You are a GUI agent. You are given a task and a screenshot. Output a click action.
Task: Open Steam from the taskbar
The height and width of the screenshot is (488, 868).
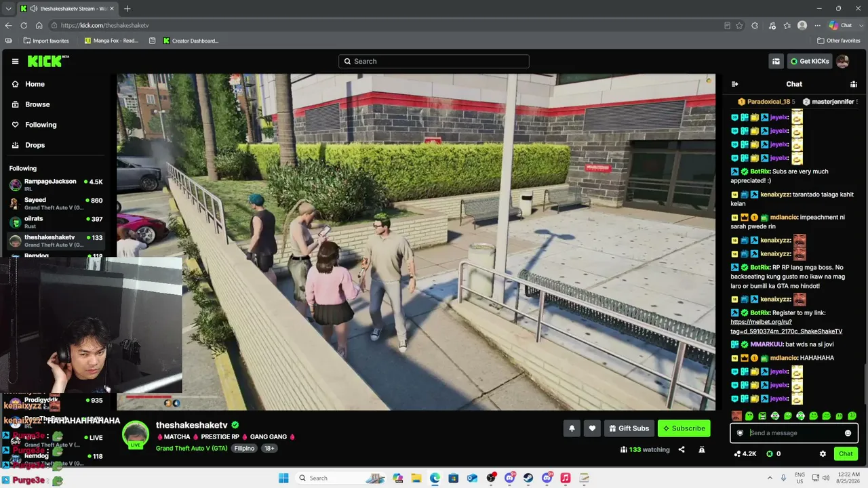pos(528,478)
